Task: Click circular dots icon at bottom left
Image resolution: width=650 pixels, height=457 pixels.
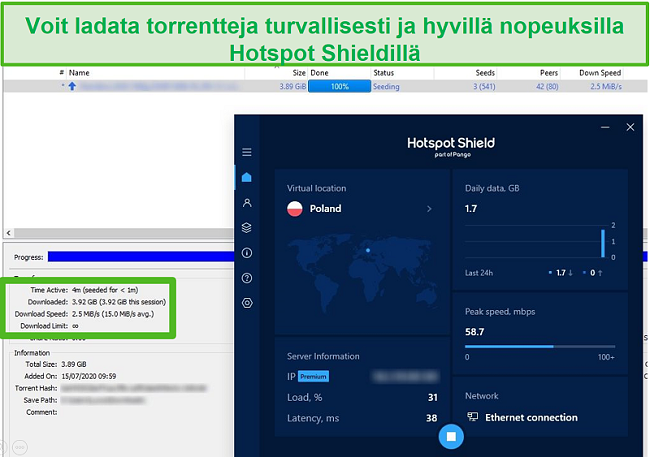Action: tap(20, 447)
